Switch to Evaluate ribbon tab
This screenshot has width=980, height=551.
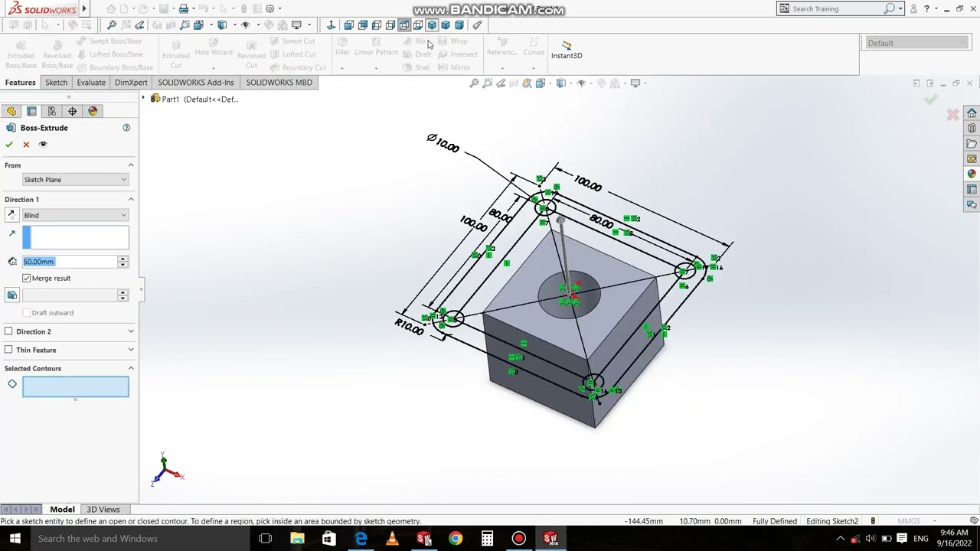click(x=90, y=83)
